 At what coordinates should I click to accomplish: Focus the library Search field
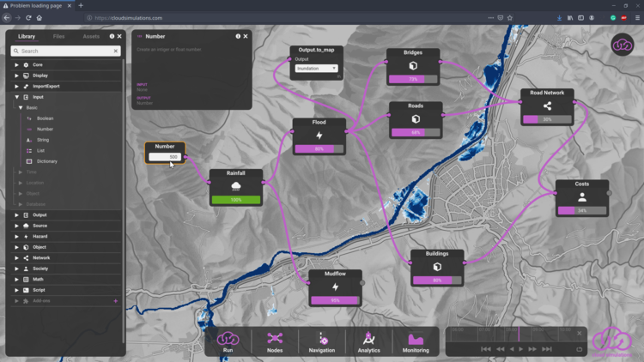[66, 51]
